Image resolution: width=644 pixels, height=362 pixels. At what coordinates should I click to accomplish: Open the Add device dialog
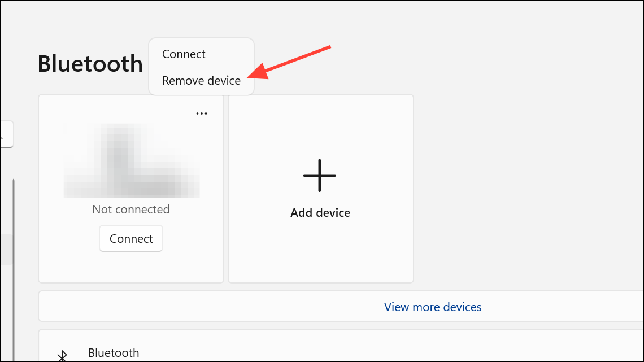tap(320, 188)
